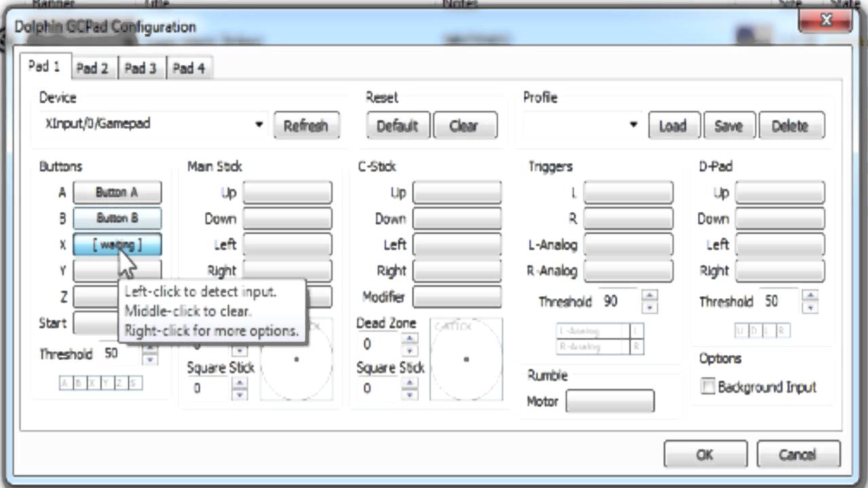Screen dimensions: 868x488
Task: Increase C-Stick Square Stick value
Action: click(410, 382)
